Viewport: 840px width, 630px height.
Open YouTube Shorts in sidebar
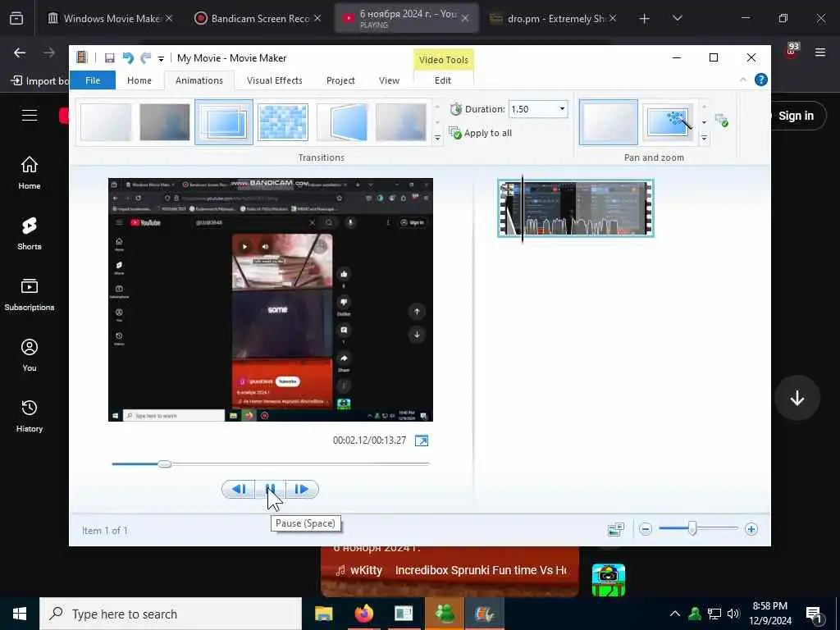point(30,234)
